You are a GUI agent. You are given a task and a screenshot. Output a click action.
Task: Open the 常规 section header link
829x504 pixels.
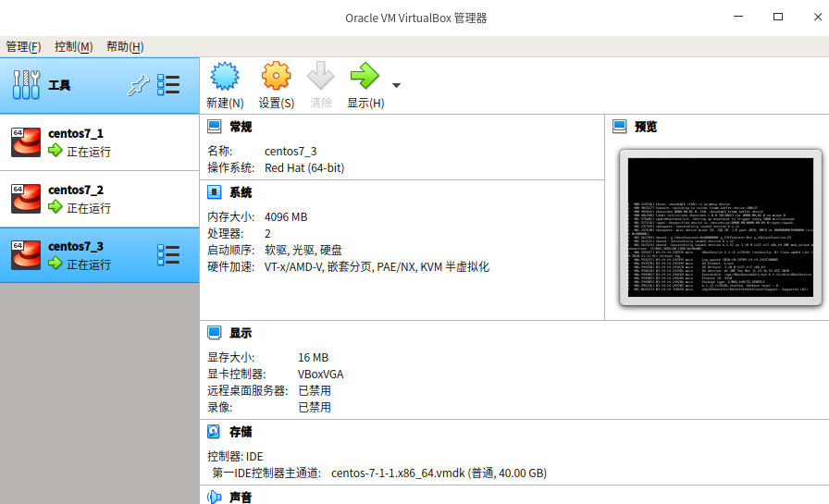pos(241,127)
